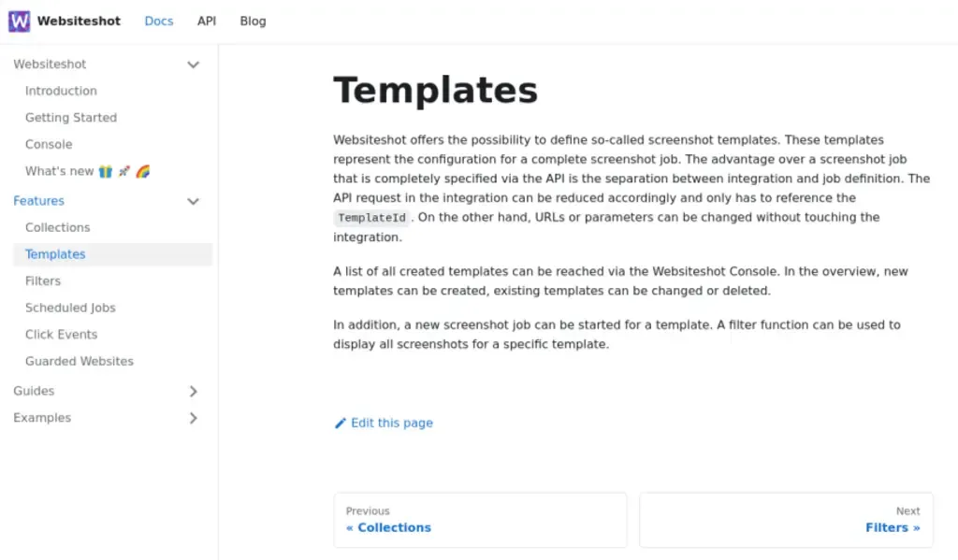This screenshot has height=560, width=958.
Task: Collapse the Features sidebar section
Action: [x=194, y=201]
